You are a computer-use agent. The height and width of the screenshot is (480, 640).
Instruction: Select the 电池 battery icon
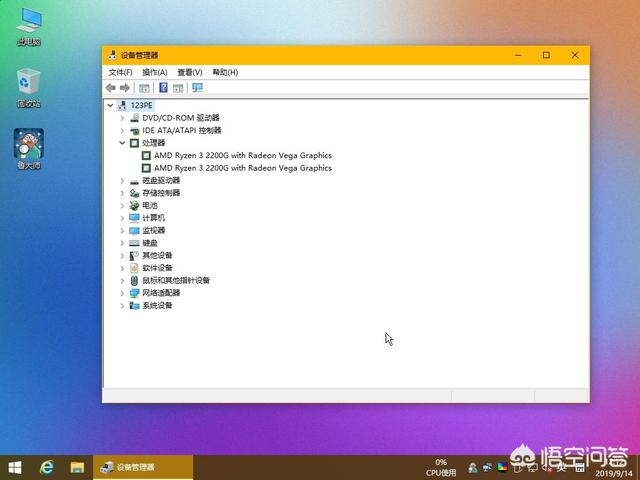click(x=134, y=205)
